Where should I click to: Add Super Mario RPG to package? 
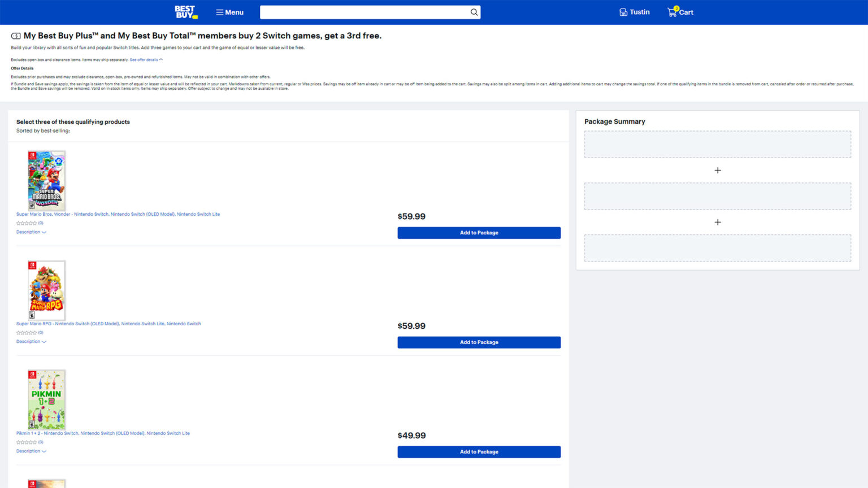[x=479, y=342]
